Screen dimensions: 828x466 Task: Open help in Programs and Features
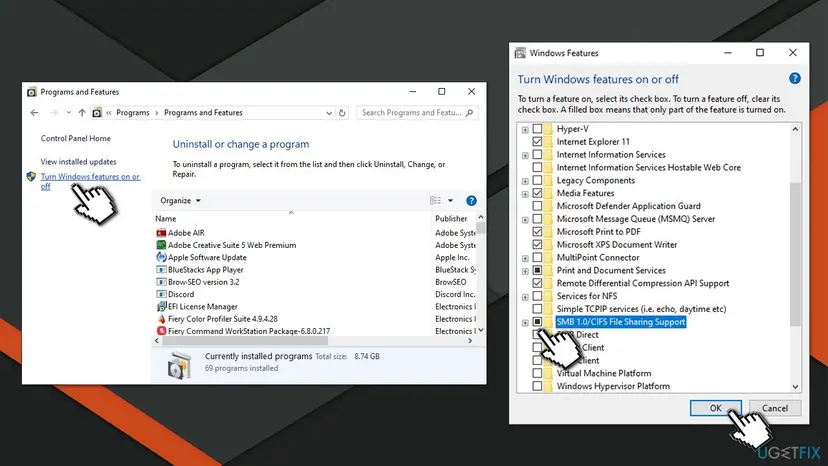(x=472, y=201)
